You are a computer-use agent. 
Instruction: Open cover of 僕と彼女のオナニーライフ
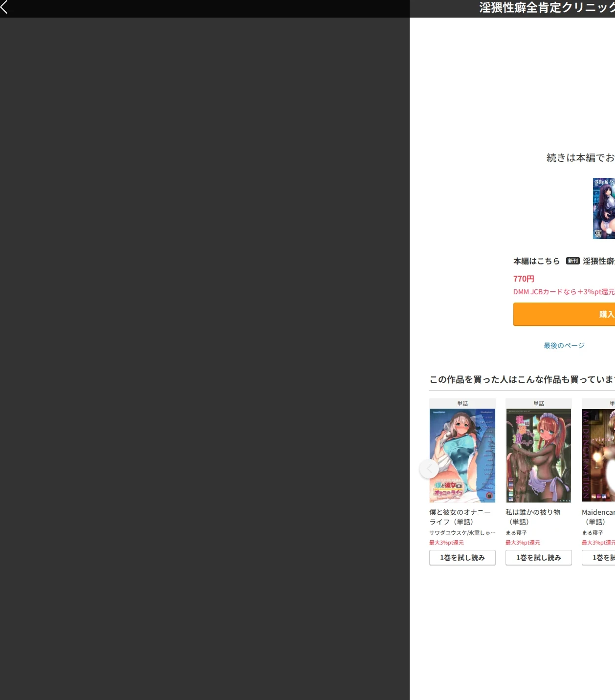pyautogui.click(x=462, y=456)
